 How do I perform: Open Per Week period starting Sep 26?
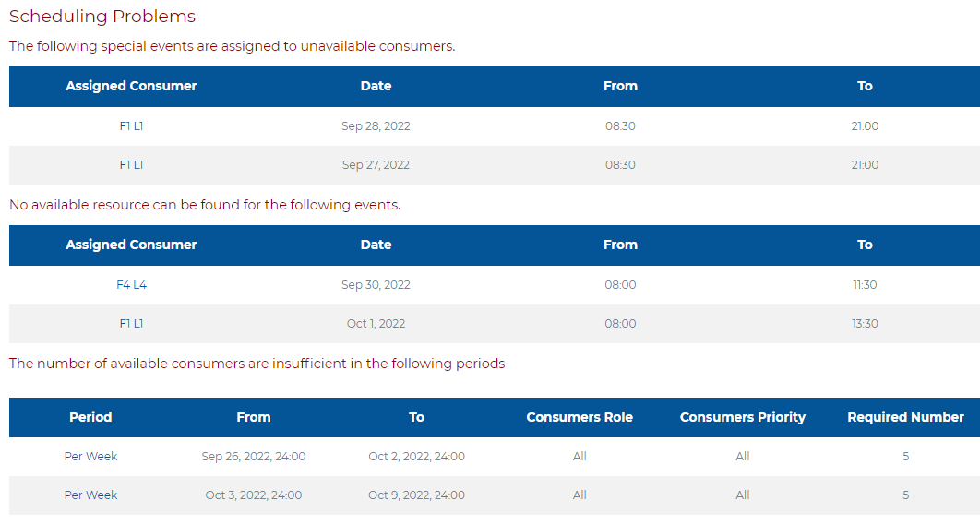click(90, 456)
